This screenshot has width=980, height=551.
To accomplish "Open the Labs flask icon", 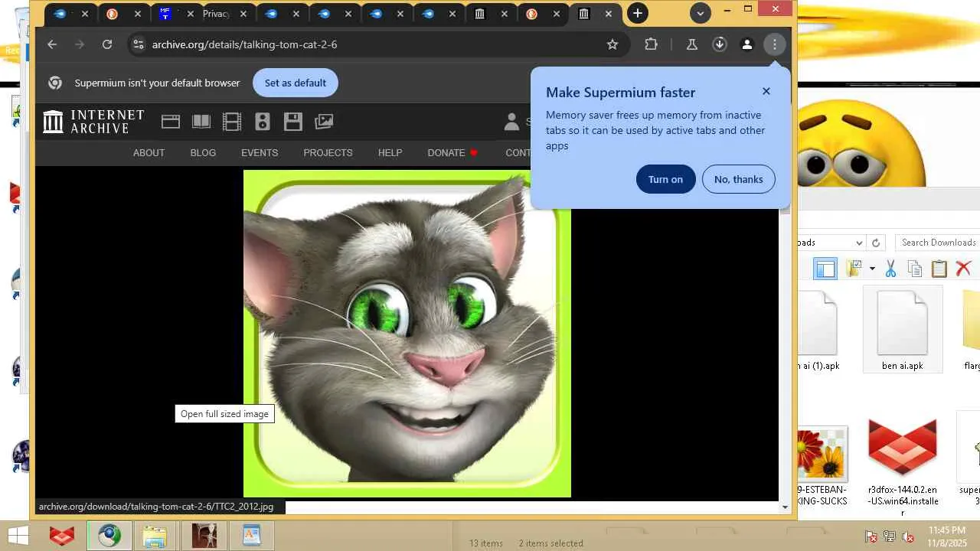I will pyautogui.click(x=691, y=44).
